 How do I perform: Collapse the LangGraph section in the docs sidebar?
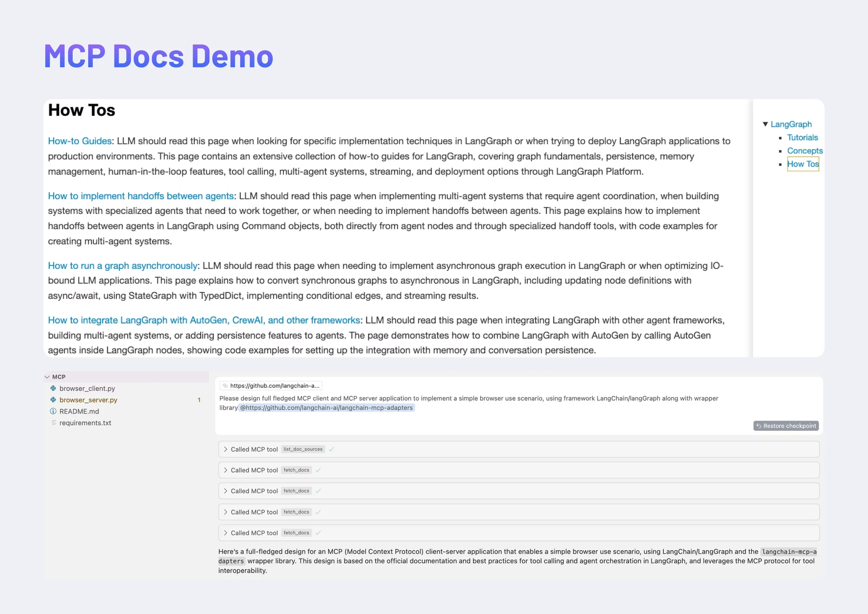[x=766, y=124]
